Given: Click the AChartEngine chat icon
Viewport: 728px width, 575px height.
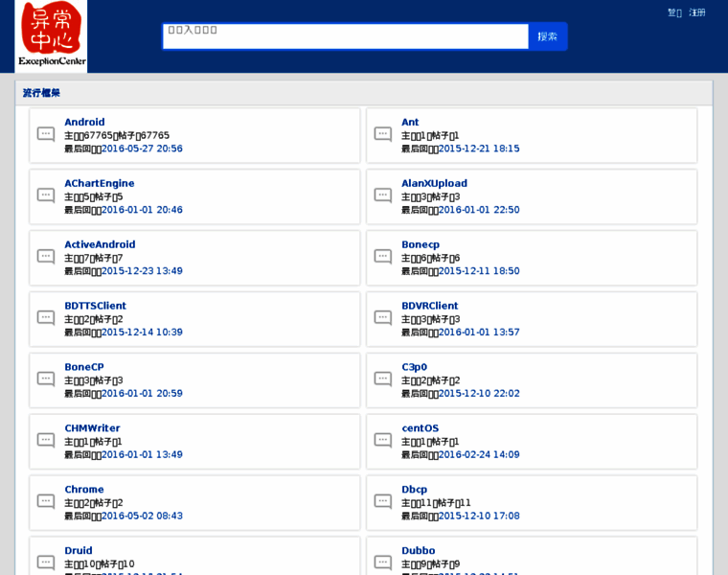Looking at the screenshot, I should point(46,195).
